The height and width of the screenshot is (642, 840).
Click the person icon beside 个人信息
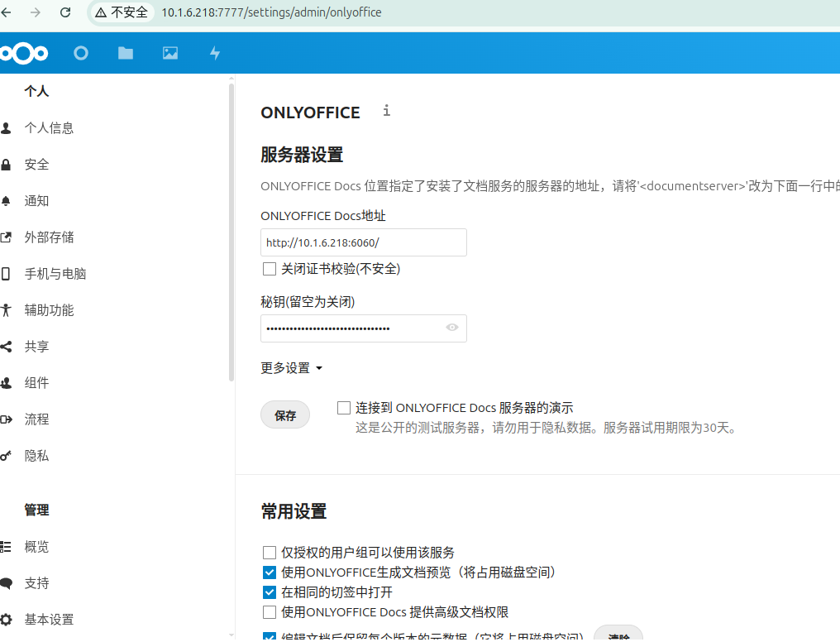pos(6,128)
